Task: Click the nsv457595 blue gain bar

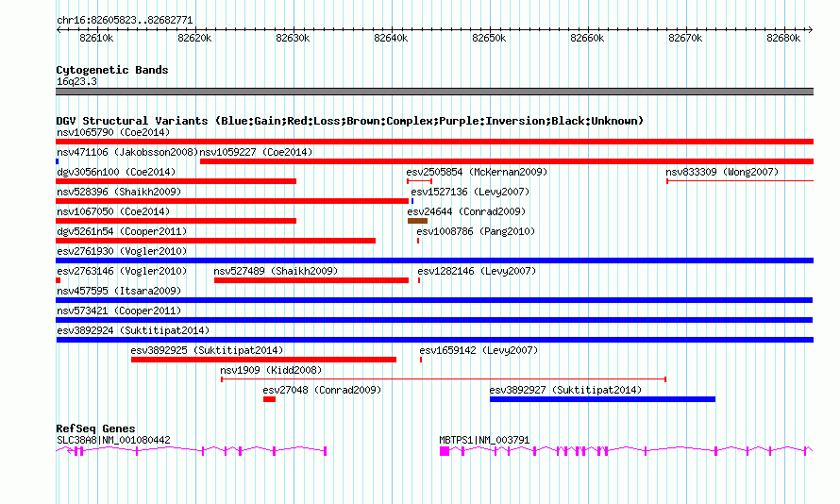Action: point(434,300)
